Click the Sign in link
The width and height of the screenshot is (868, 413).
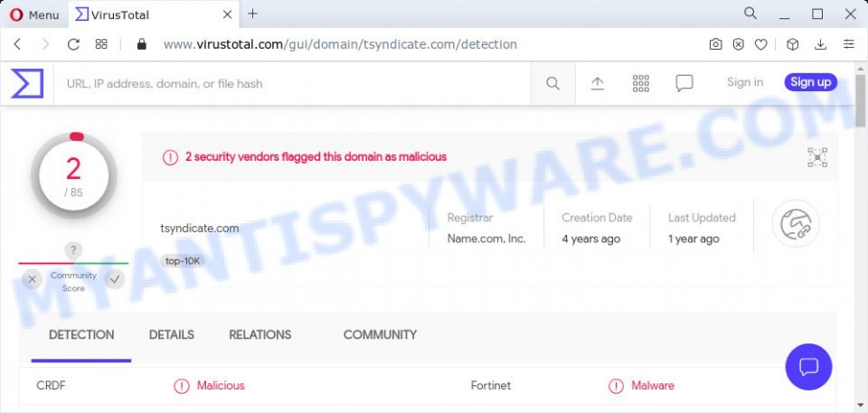(x=745, y=82)
